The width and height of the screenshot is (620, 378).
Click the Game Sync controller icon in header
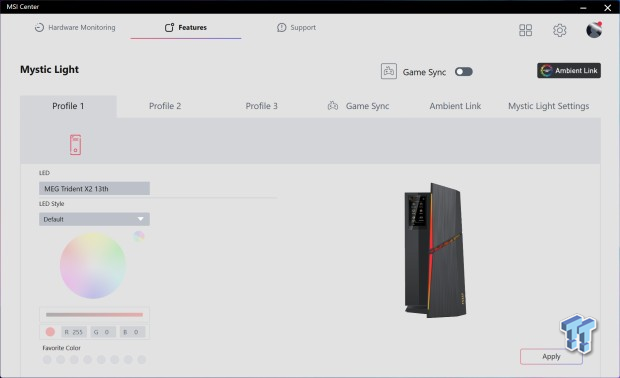(389, 71)
